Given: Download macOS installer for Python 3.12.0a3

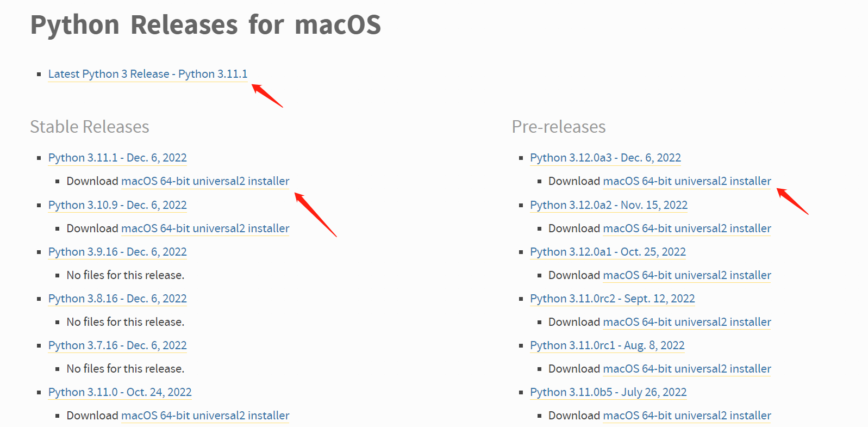Looking at the screenshot, I should tap(686, 181).
